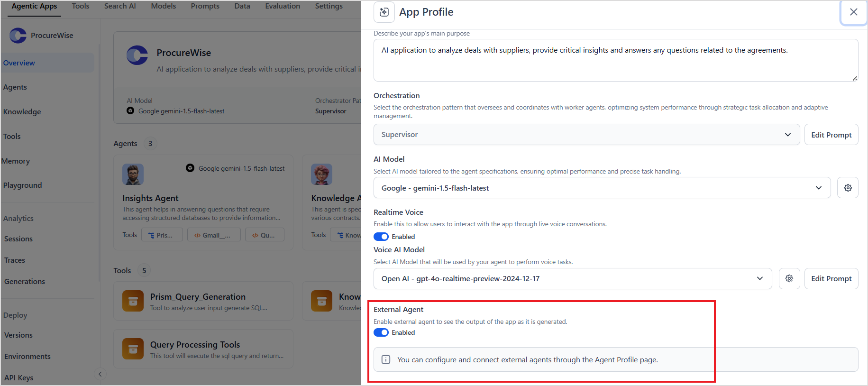Click the text area resize handle
This screenshot has height=386, width=868.
pos(855,78)
